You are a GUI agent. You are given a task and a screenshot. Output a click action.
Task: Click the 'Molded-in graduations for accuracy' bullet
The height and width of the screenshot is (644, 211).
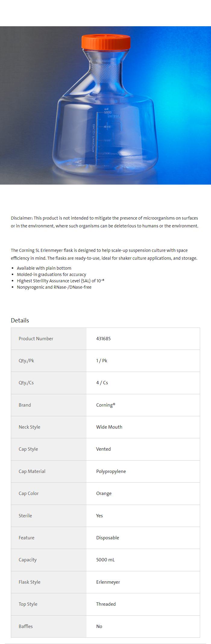tap(52, 274)
